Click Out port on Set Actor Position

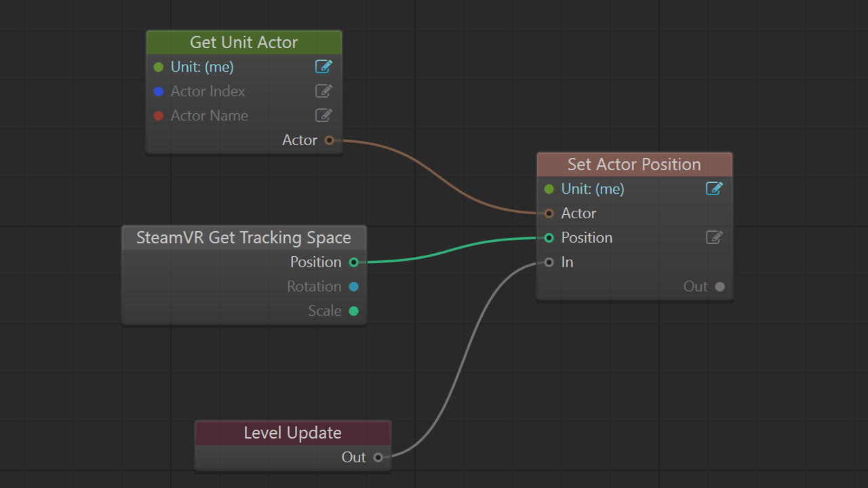point(720,287)
